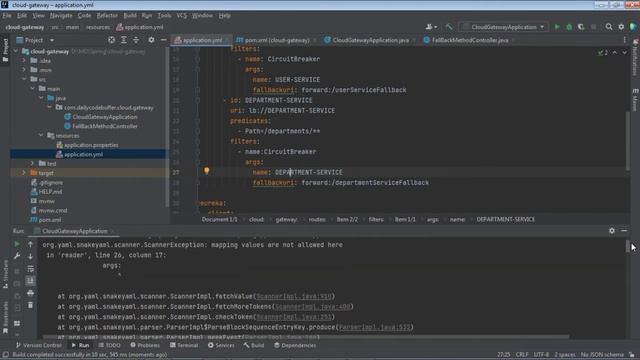The width and height of the screenshot is (640, 360).
Task: Expand the test folder
Action: coord(33,163)
